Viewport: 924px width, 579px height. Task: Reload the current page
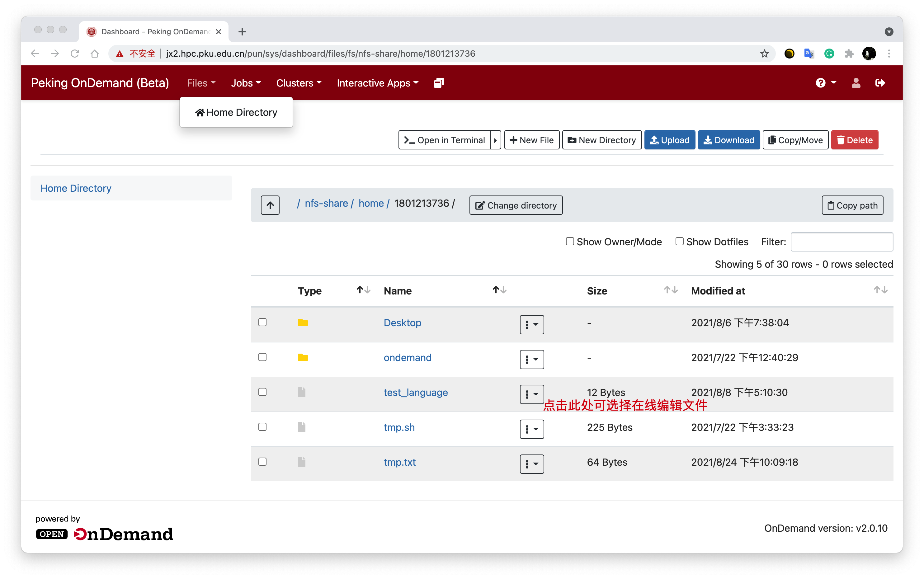(x=75, y=54)
